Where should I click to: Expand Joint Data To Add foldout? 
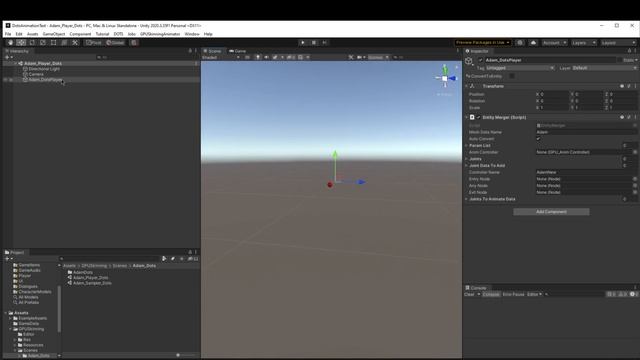(467, 165)
